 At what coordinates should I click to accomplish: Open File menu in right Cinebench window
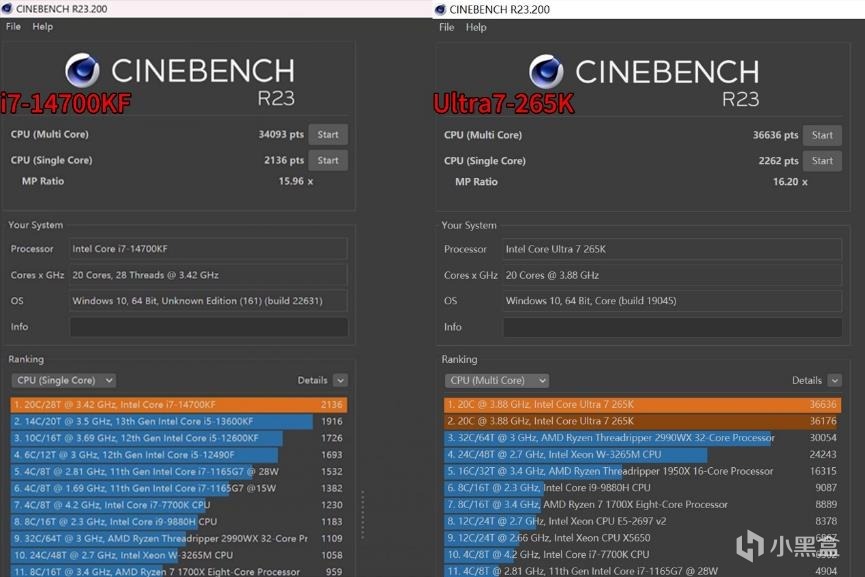(446, 27)
